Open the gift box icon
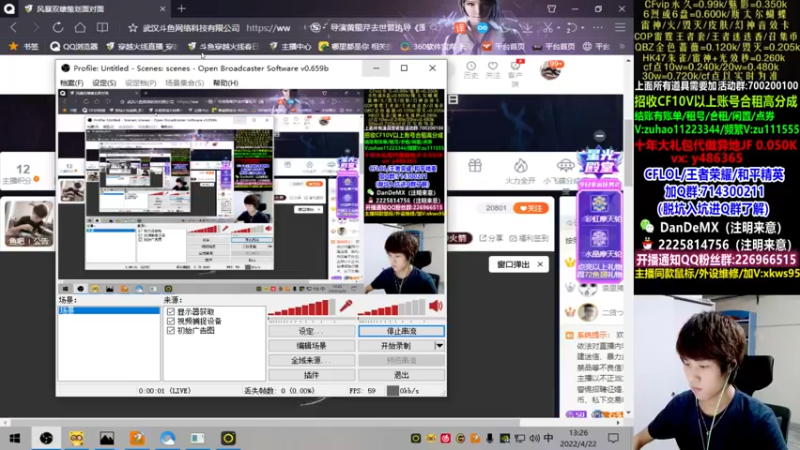Image resolution: width=800 pixels, height=450 pixels. [x=475, y=165]
